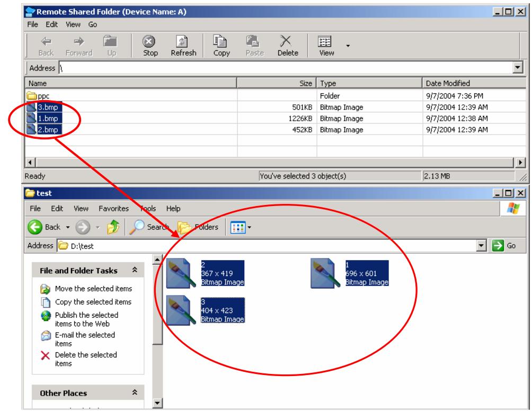Click the 2.13 MB status bar entry
Image resolution: width=532 pixels, height=411 pixels.
pyautogui.click(x=468, y=176)
